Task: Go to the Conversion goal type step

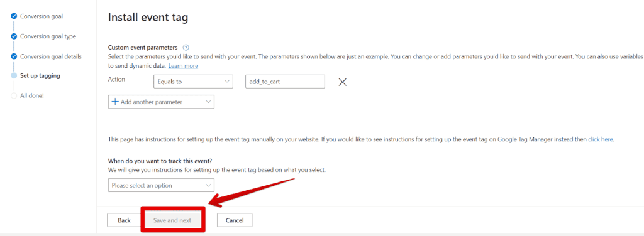Action: pyautogui.click(x=48, y=36)
